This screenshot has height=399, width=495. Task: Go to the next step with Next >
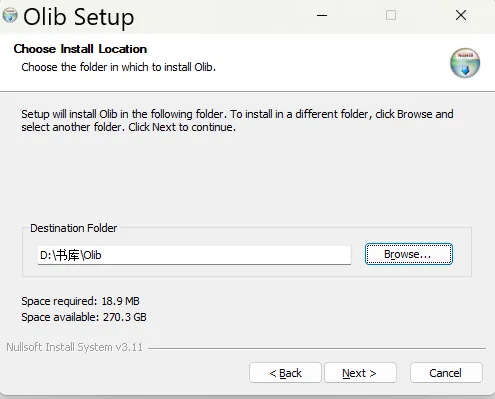click(x=360, y=373)
